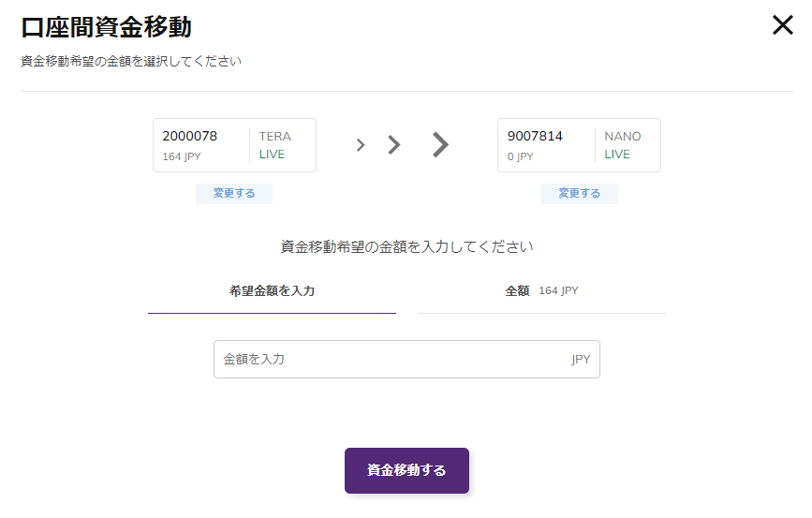Click the text 0 JPY under 9007814
812x518 pixels.
pos(520,156)
